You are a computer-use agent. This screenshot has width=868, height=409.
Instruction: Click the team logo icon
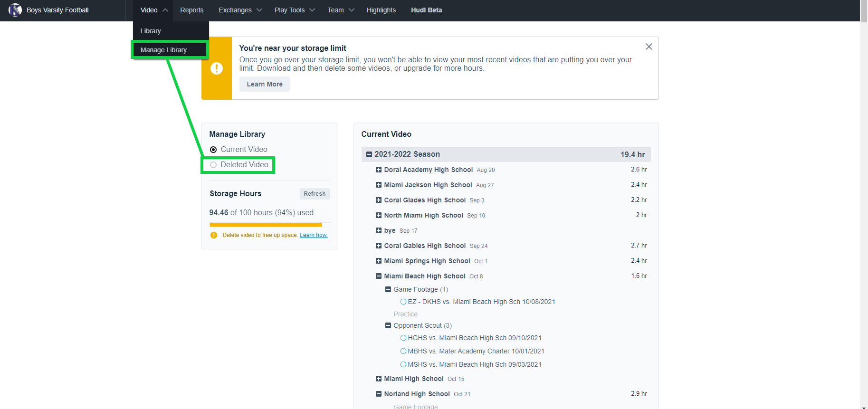tap(15, 10)
